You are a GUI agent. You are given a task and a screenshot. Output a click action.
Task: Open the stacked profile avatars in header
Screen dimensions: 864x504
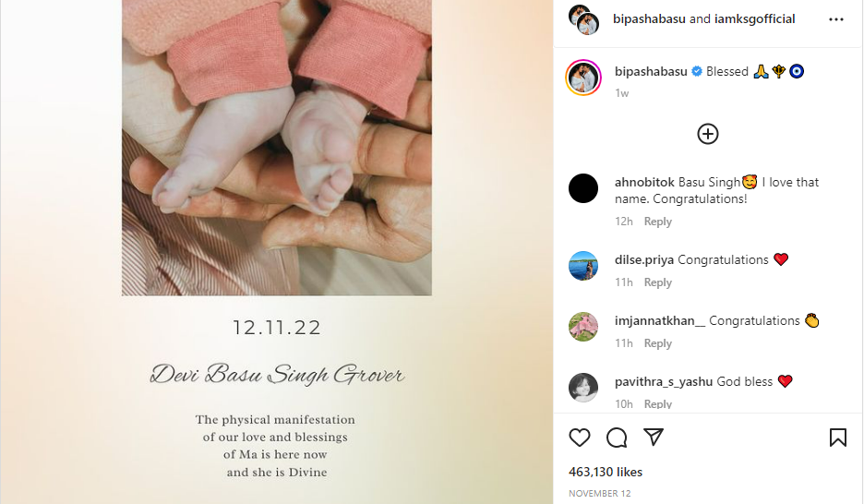click(x=583, y=19)
